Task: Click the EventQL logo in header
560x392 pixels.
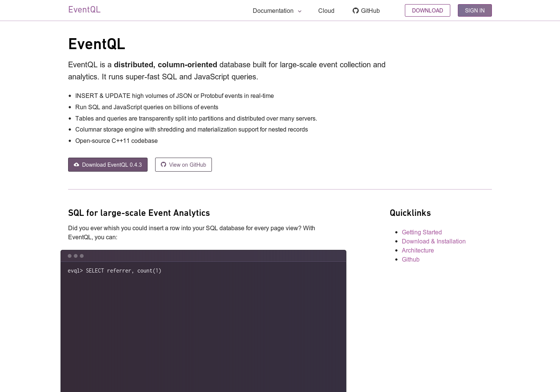Action: click(84, 9)
